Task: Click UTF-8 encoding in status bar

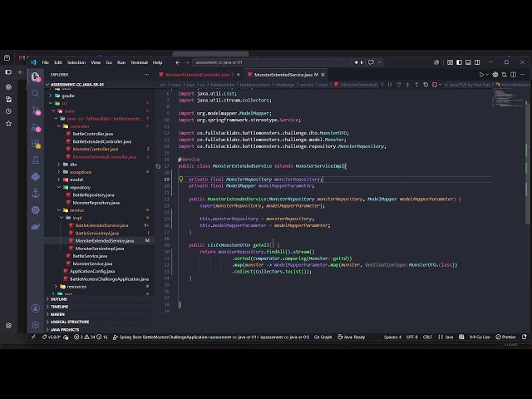Action: [x=412, y=337]
